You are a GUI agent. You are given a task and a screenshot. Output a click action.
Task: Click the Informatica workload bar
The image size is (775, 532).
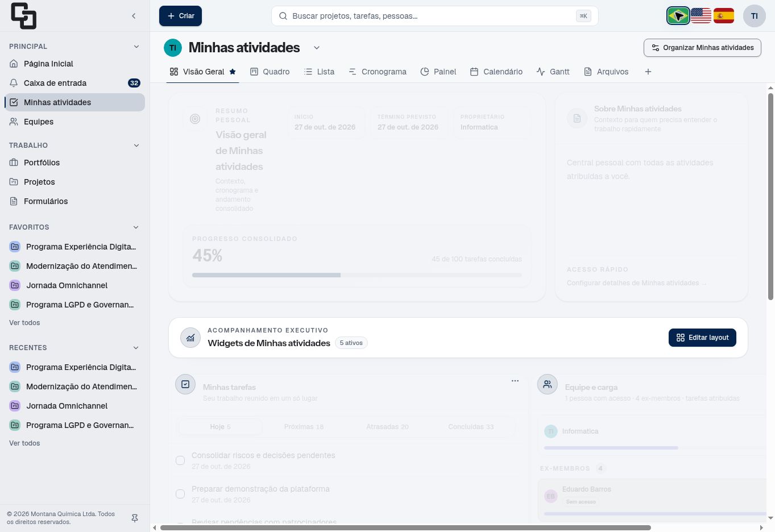point(654,448)
